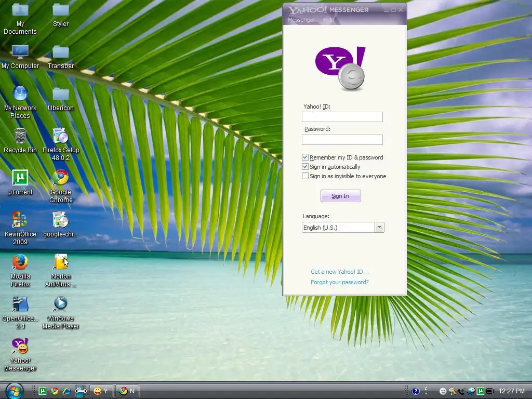This screenshot has width=532, height=399.
Task: Open the Windows Start orb
Action: tap(15, 391)
